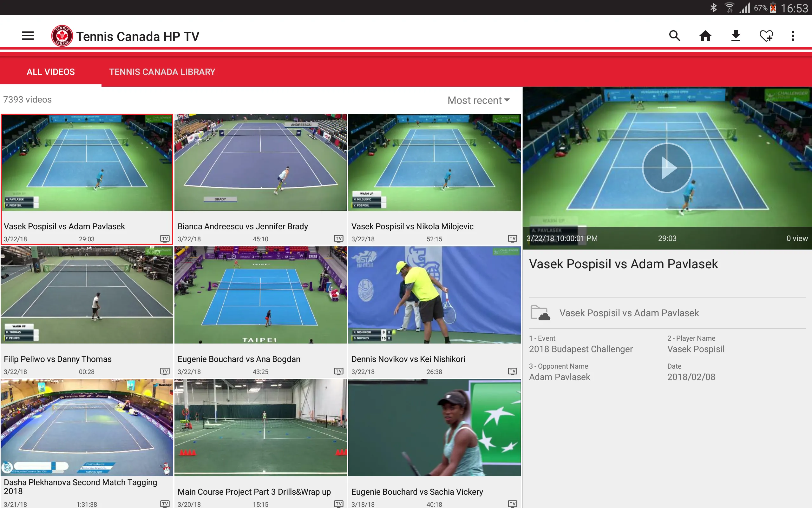This screenshot has width=812, height=508.
Task: Click TV icon on Bouchard vs Vickery card
Action: coord(512,504)
